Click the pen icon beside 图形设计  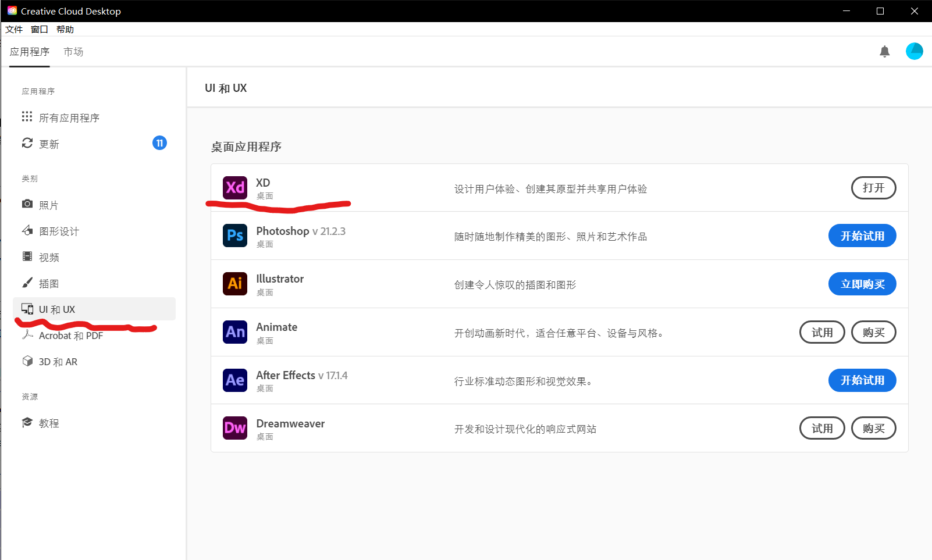point(27,230)
